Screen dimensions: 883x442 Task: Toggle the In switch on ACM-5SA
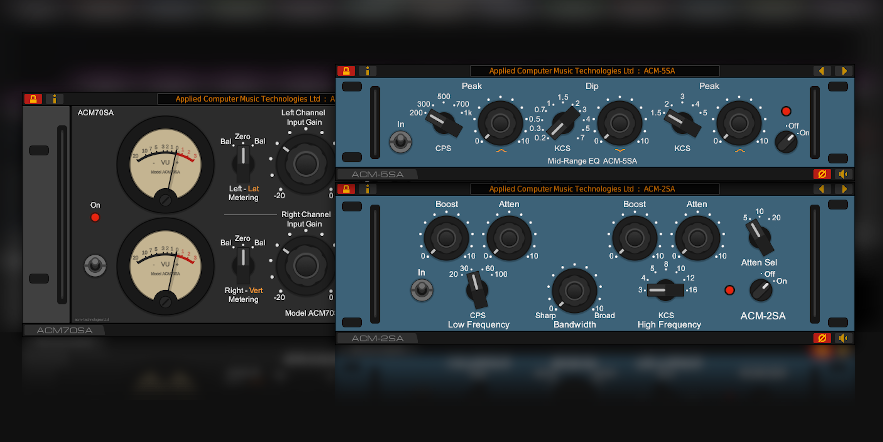tap(401, 141)
